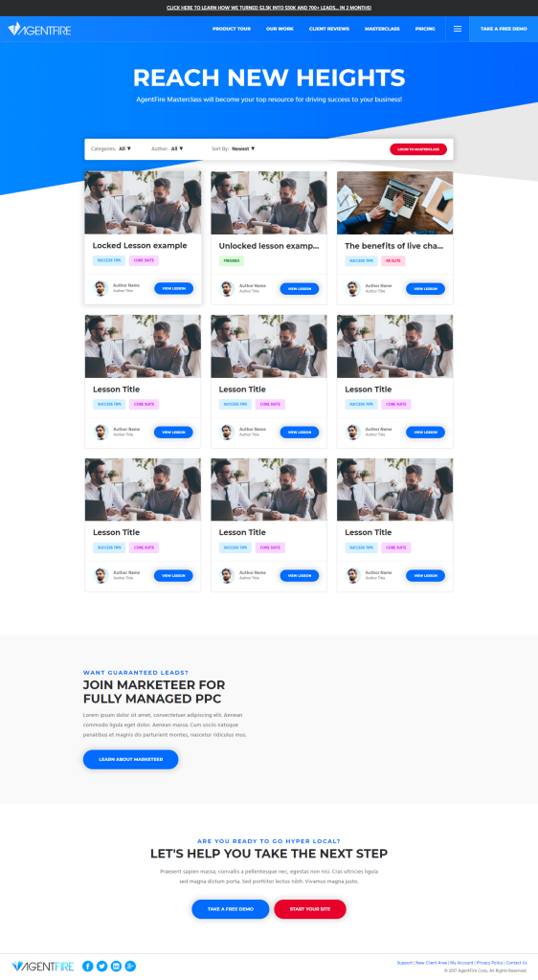Screen dimensions: 538x980
Task: Open the live chat lesson thumbnail
Action: point(395,203)
